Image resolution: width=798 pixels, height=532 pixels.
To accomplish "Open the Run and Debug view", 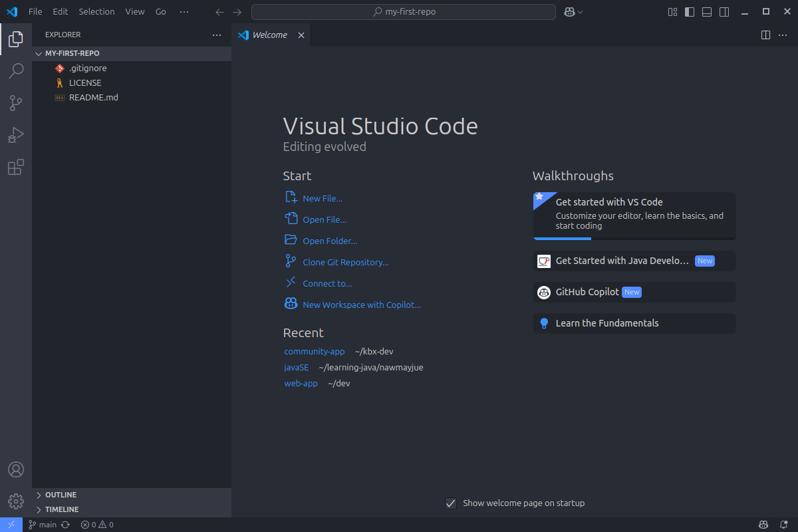I will tap(15, 135).
